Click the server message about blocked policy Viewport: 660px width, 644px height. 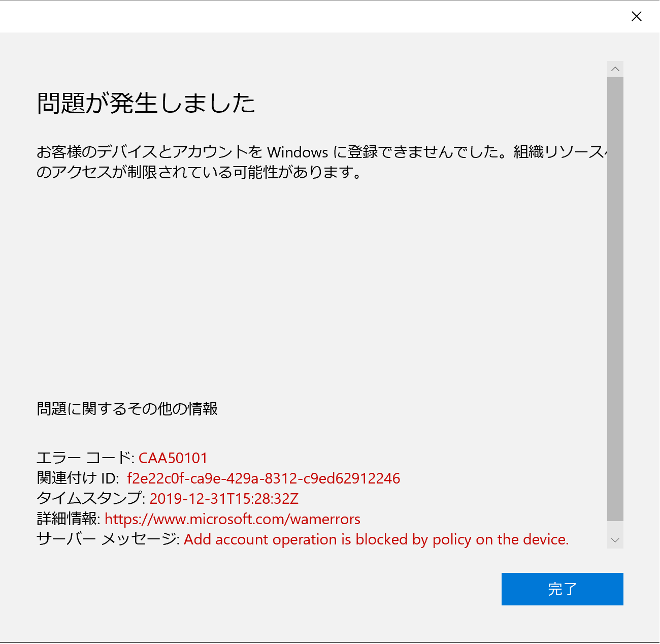coord(376,539)
